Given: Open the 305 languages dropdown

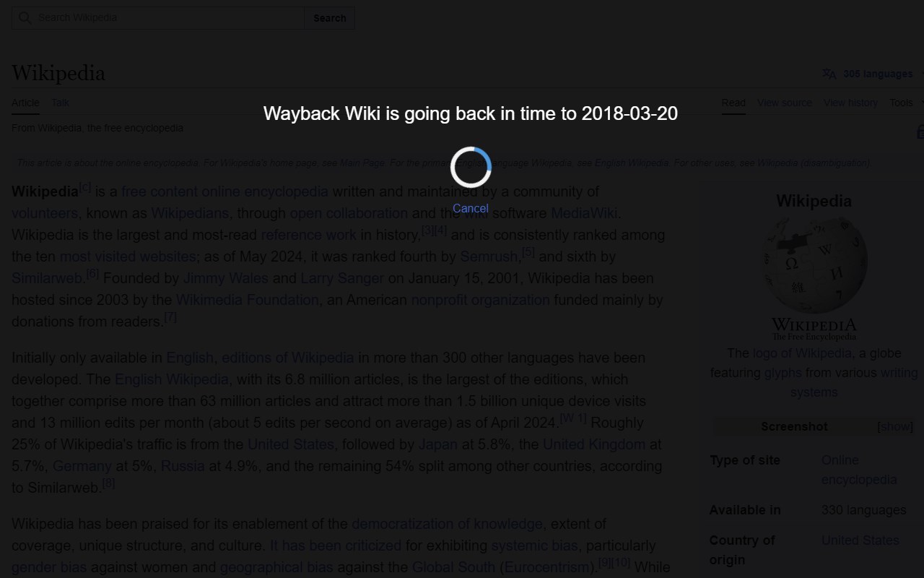Looking at the screenshot, I should coord(878,74).
